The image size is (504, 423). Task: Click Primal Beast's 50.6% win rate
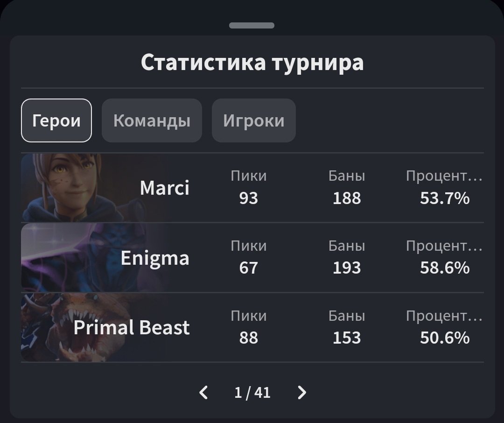[444, 338]
